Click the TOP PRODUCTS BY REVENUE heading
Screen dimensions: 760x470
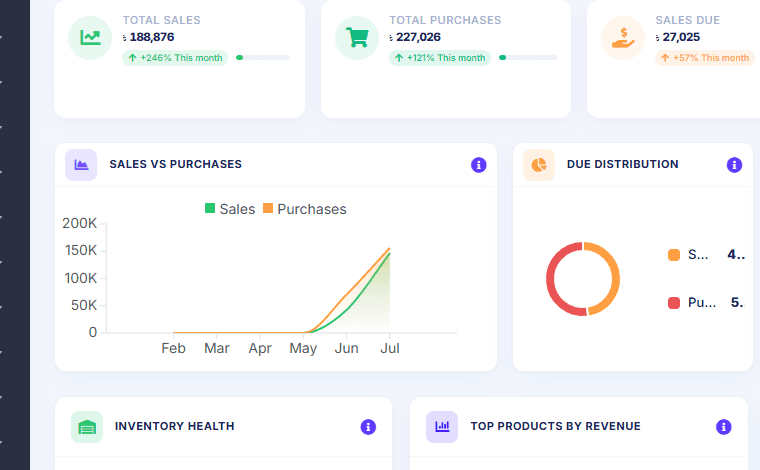[x=555, y=426]
